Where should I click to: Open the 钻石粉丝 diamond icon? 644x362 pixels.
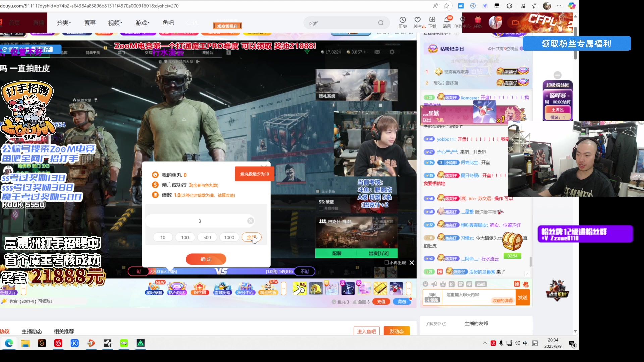(x=177, y=288)
